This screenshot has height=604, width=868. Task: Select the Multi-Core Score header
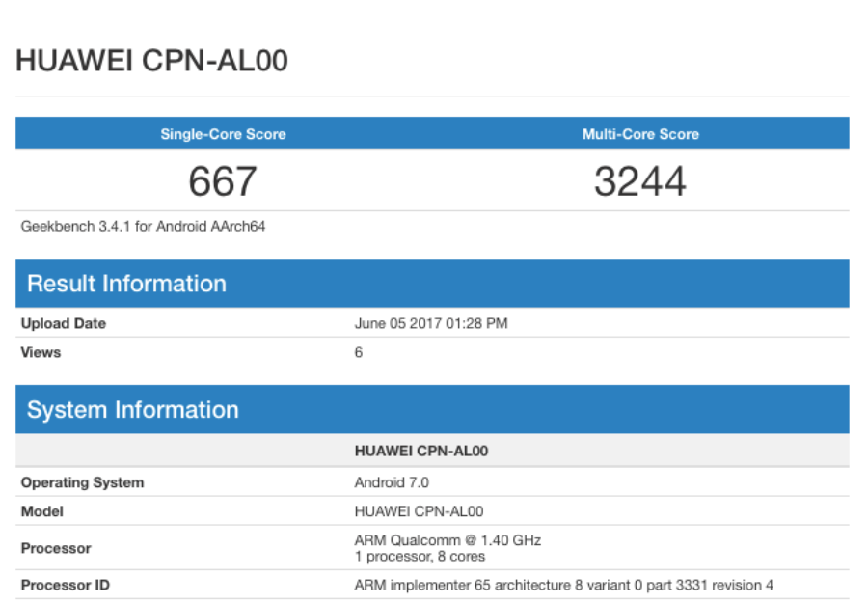[x=640, y=134]
